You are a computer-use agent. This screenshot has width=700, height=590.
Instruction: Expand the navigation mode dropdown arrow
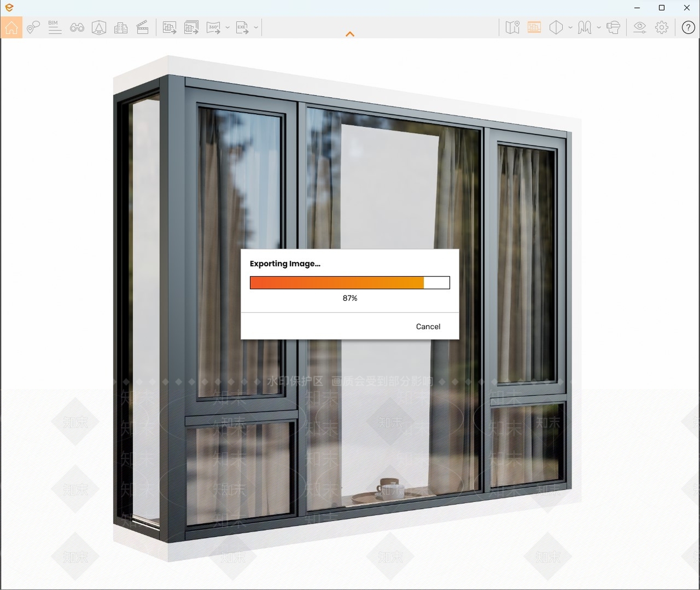pyautogui.click(x=598, y=28)
